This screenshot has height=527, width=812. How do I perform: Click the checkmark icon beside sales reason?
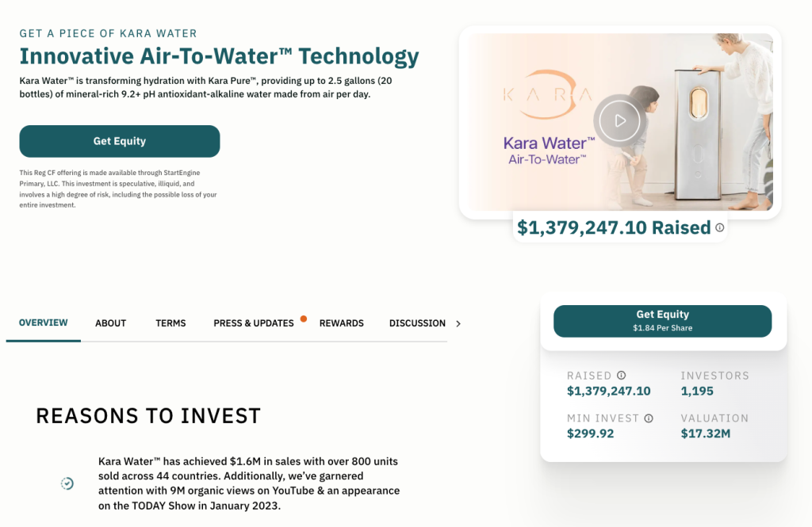point(67,483)
